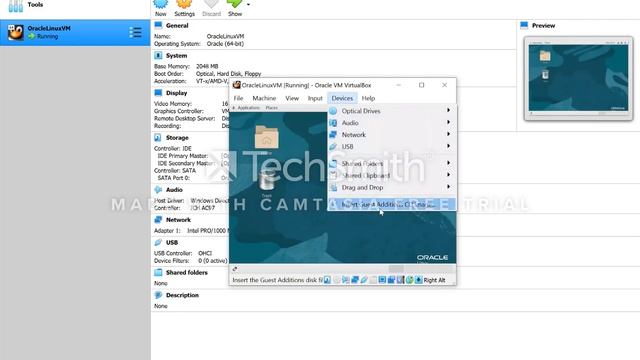Click the Storage section header
The height and width of the screenshot is (360, 640).
click(x=177, y=138)
